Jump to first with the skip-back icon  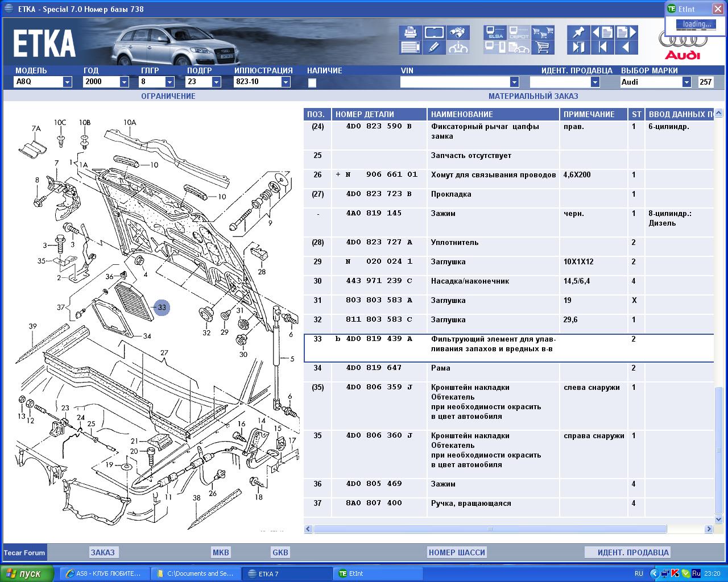pos(602,48)
